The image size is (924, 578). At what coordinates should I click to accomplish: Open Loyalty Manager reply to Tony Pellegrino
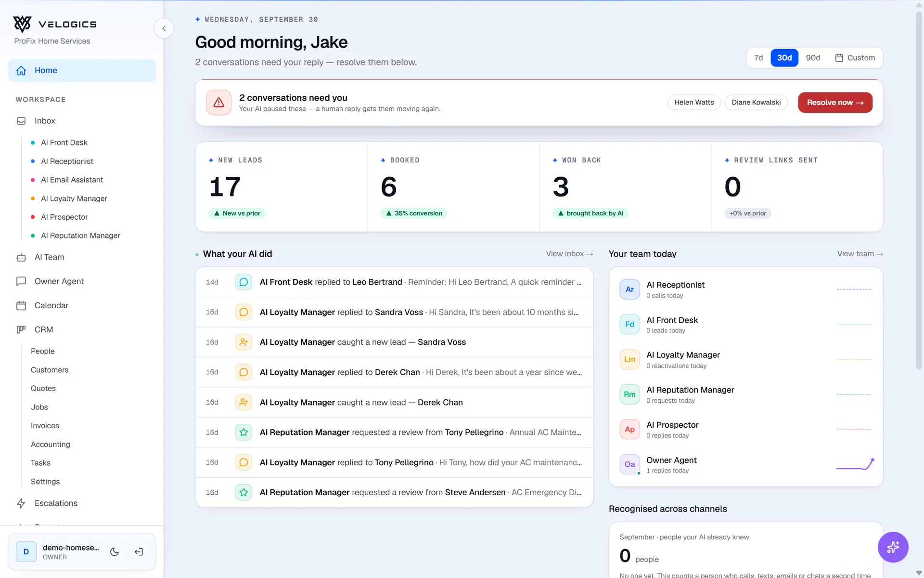click(x=394, y=462)
